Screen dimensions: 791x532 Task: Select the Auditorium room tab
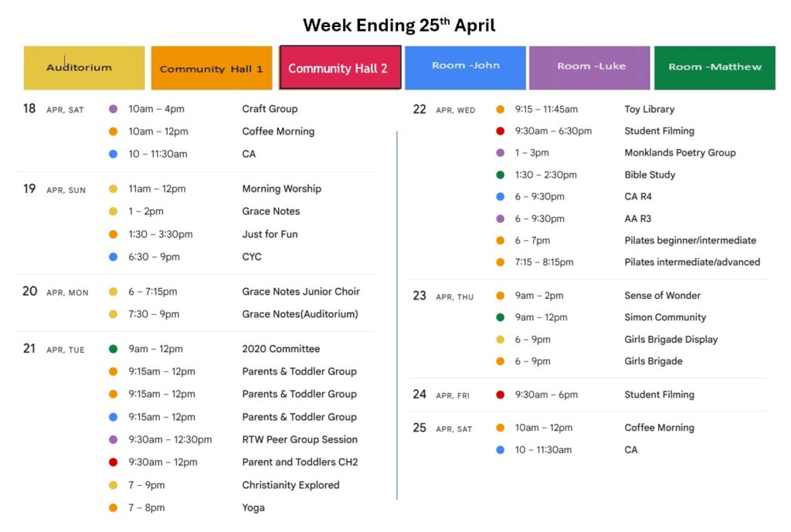point(83,68)
